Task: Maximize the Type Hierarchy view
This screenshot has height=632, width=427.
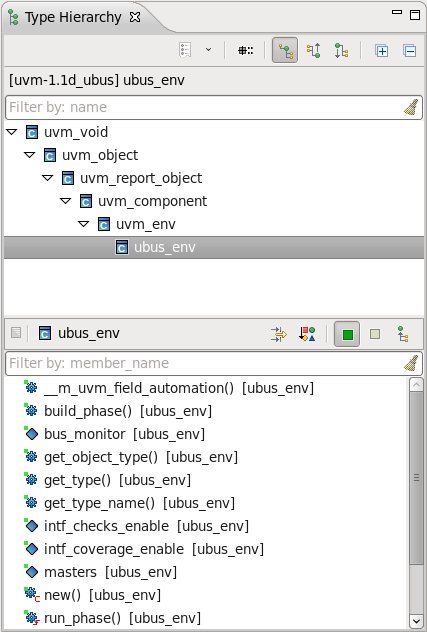Action: click(415, 15)
